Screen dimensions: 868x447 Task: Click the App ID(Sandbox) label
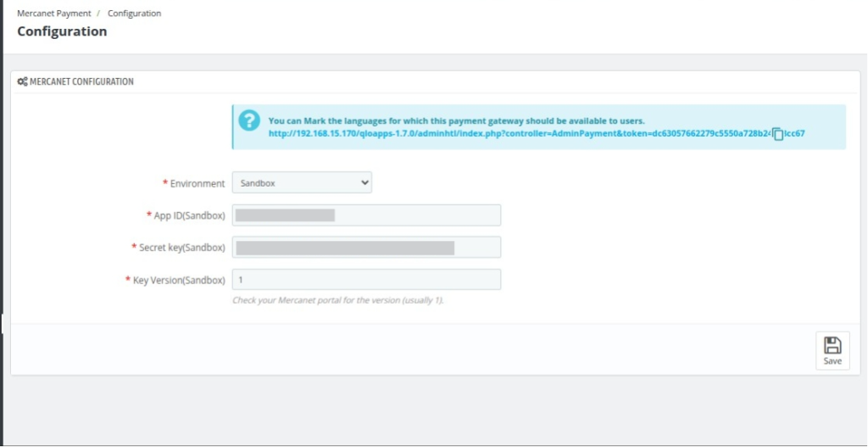pos(189,215)
